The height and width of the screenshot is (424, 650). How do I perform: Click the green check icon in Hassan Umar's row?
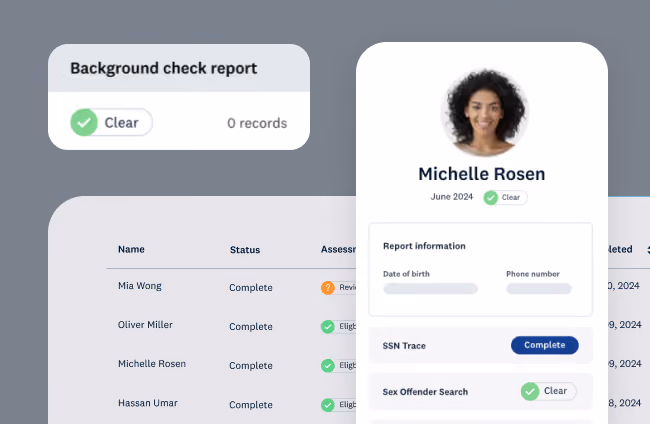[327, 405]
